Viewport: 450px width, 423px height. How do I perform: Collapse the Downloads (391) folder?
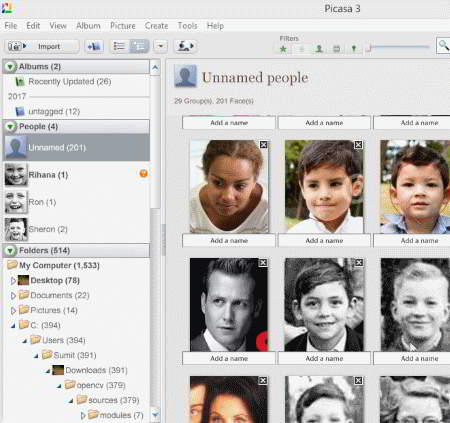(48, 371)
